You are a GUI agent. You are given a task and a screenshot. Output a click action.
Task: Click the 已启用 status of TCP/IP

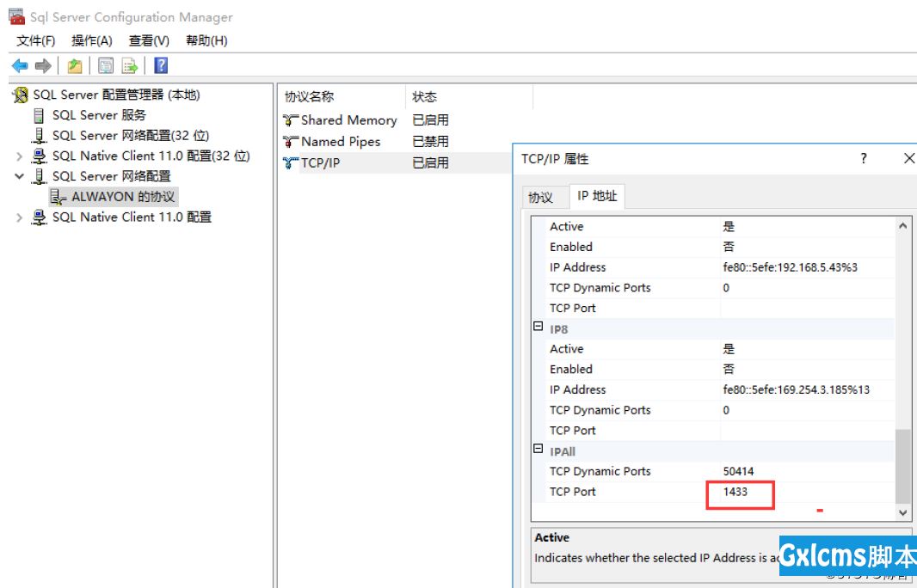[430, 163]
